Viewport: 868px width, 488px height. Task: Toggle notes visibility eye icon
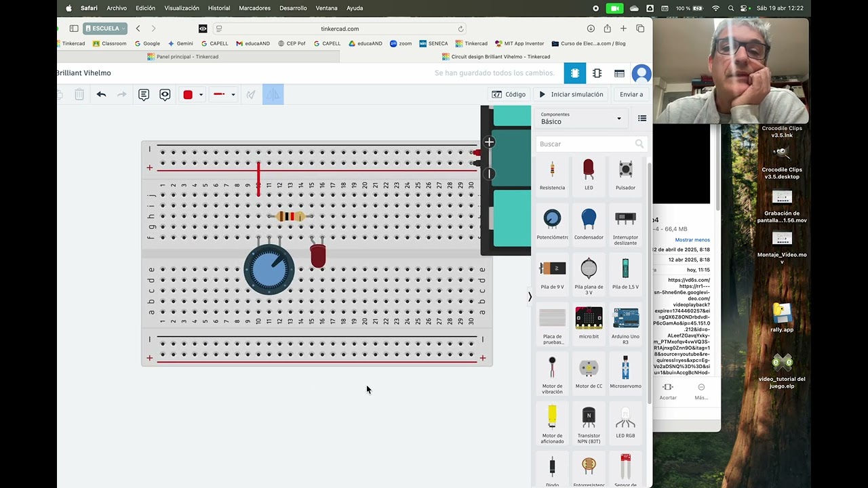[165, 94]
